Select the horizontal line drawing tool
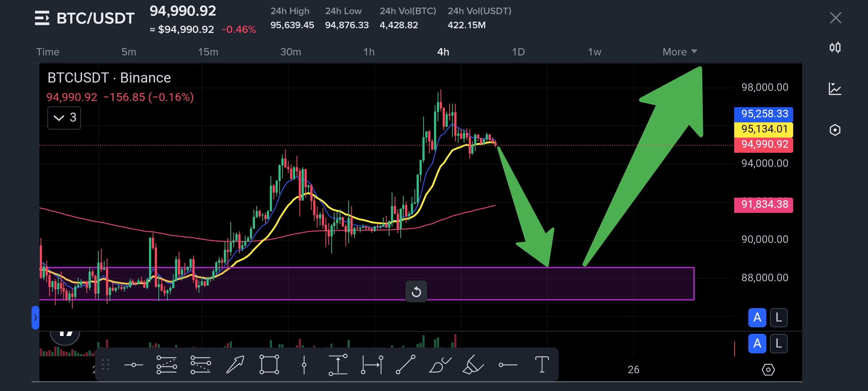Image resolution: width=868 pixels, height=391 pixels. point(133,365)
